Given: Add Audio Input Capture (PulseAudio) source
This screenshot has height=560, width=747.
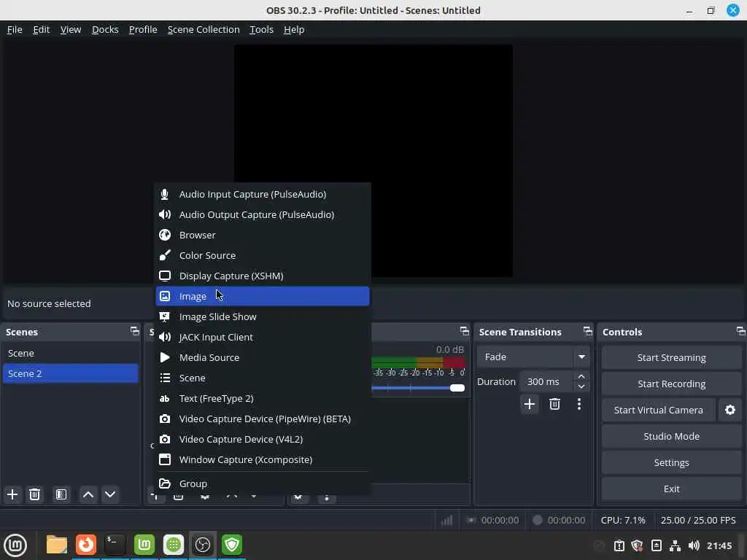Looking at the screenshot, I should point(263,194).
